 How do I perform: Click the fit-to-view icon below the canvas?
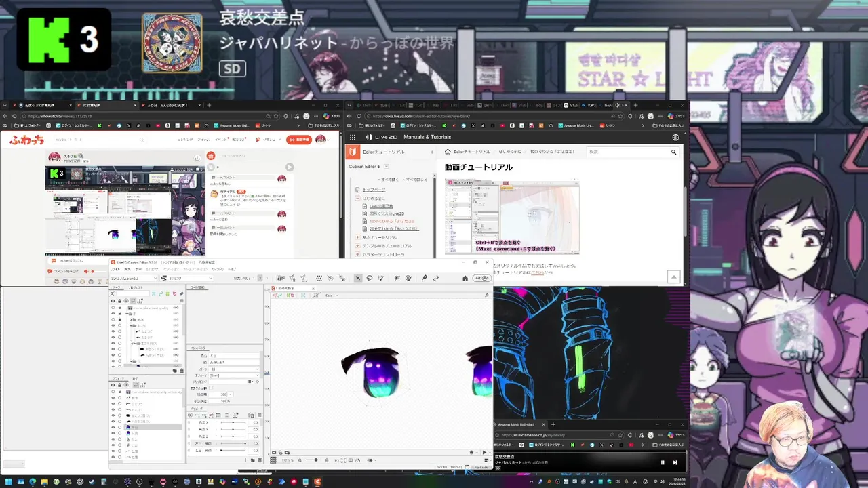[343, 460]
